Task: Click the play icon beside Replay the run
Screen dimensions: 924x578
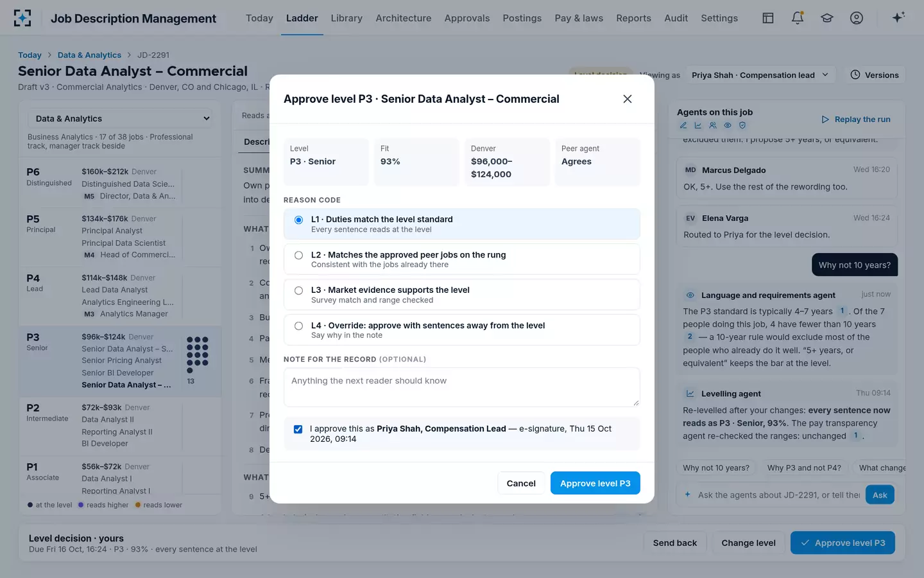Action: coord(825,119)
